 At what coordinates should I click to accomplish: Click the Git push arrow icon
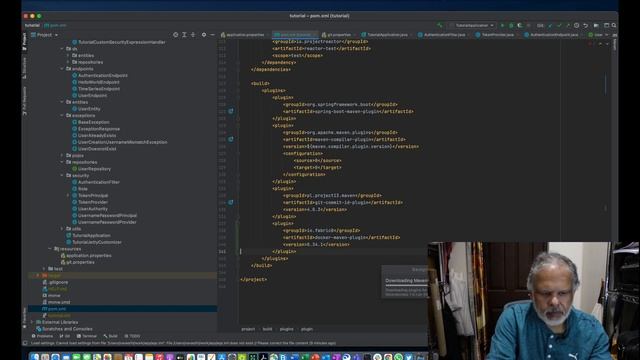[568, 25]
